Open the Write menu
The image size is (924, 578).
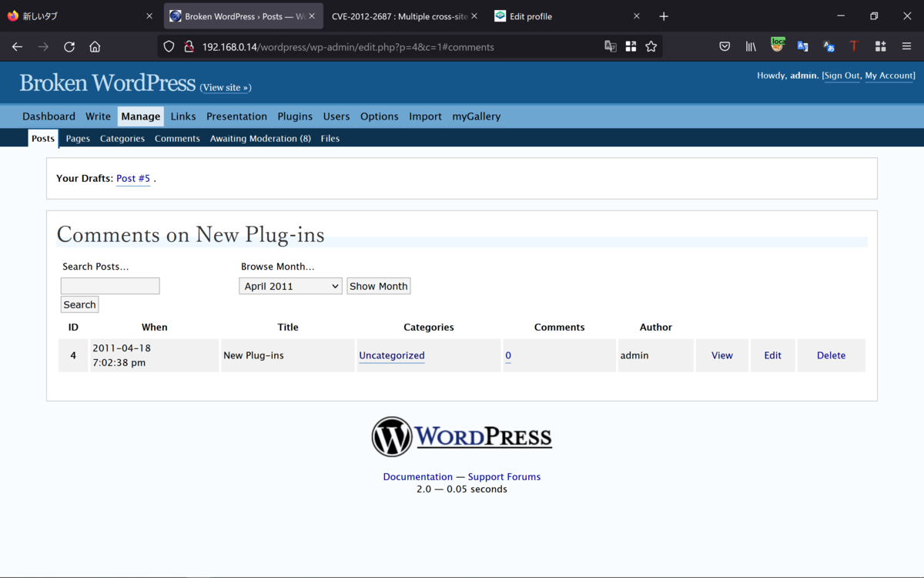coord(98,116)
